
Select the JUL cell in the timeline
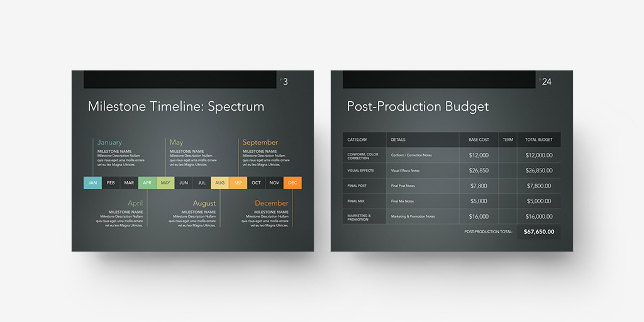pyautogui.click(x=202, y=183)
